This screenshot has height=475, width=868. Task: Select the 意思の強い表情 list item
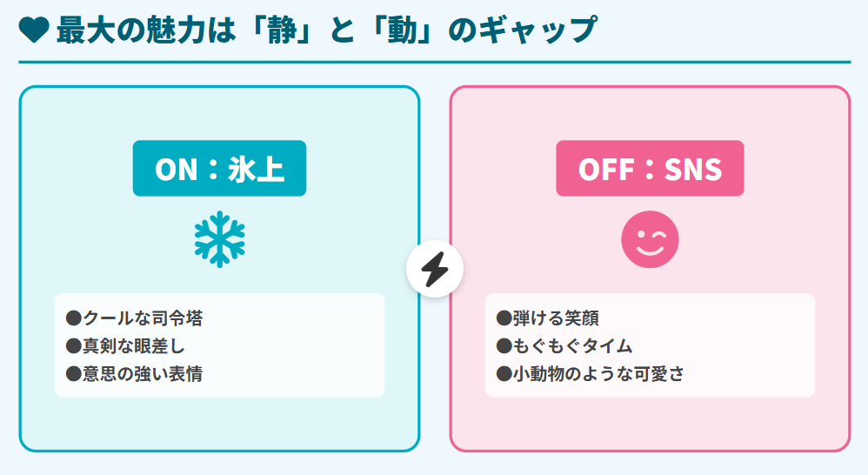click(x=143, y=373)
